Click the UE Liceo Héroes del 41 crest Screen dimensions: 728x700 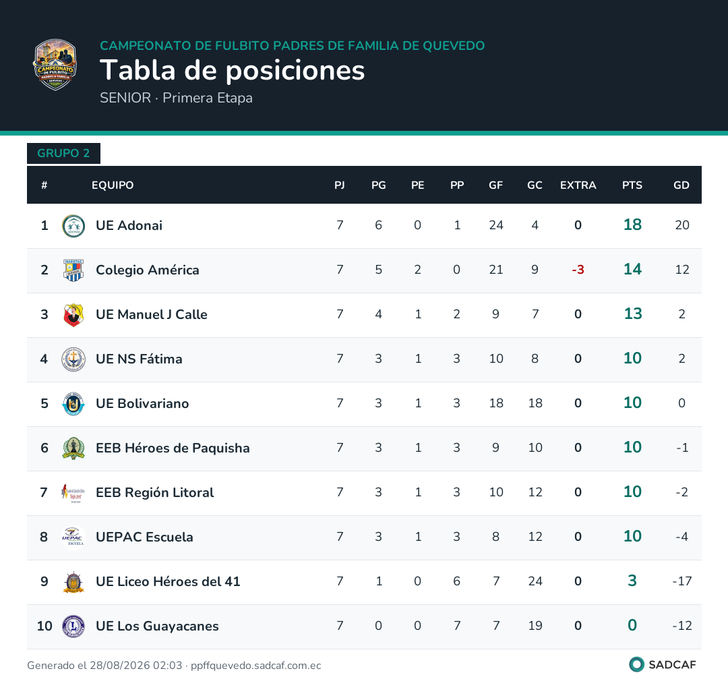pos(73,582)
